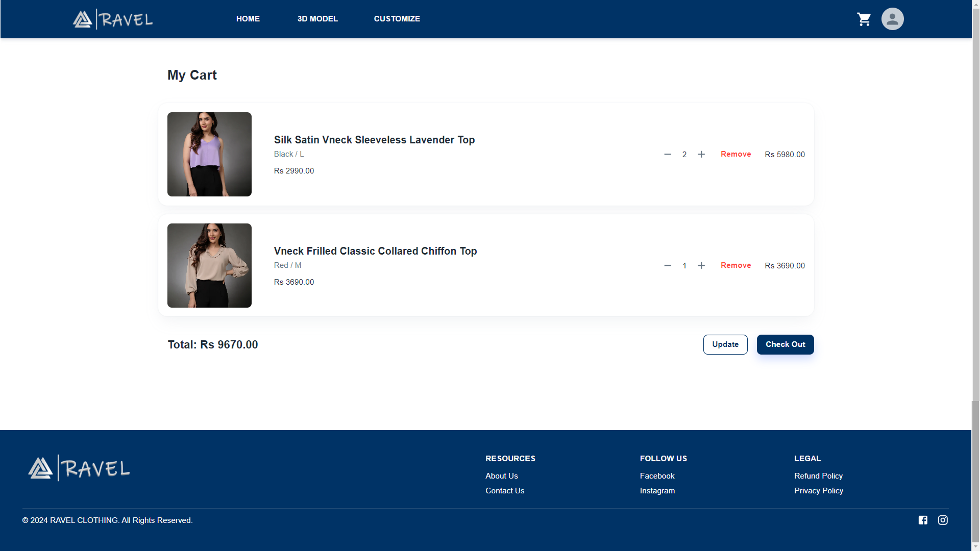Viewport: 980px width, 551px height.
Task: Remove the Vneck Frilled Chiffon Top
Action: click(736, 265)
